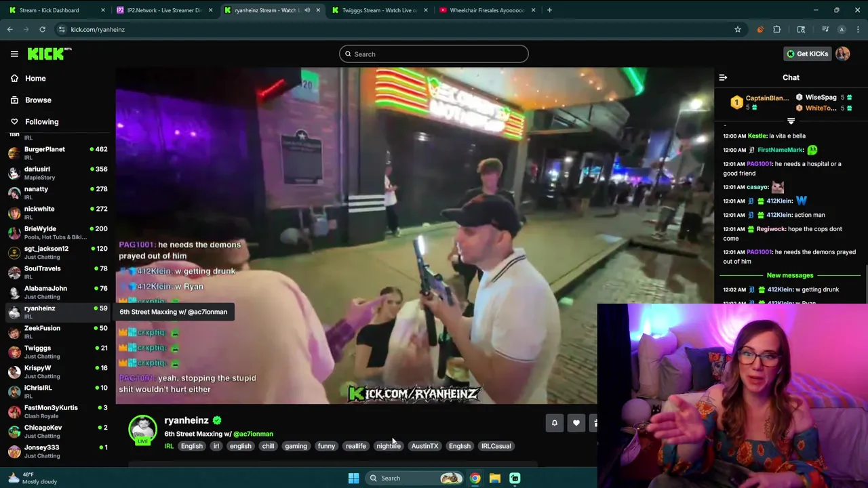This screenshot has width=868, height=488.
Task: Go to Home in Kick sidebar
Action: point(35,79)
